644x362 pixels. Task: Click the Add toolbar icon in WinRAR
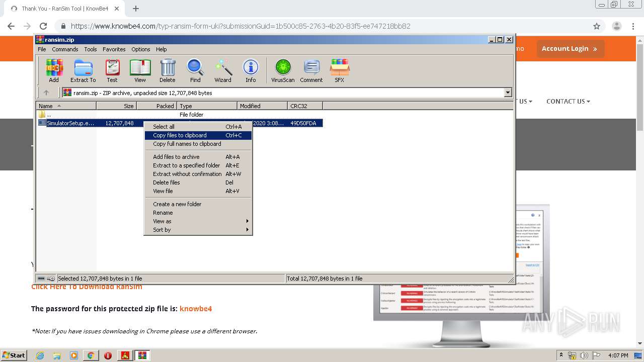point(54,70)
